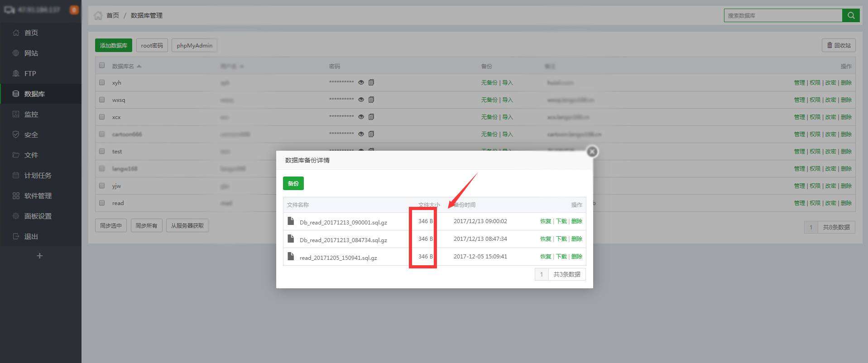Close the database backup details dialog

point(592,152)
